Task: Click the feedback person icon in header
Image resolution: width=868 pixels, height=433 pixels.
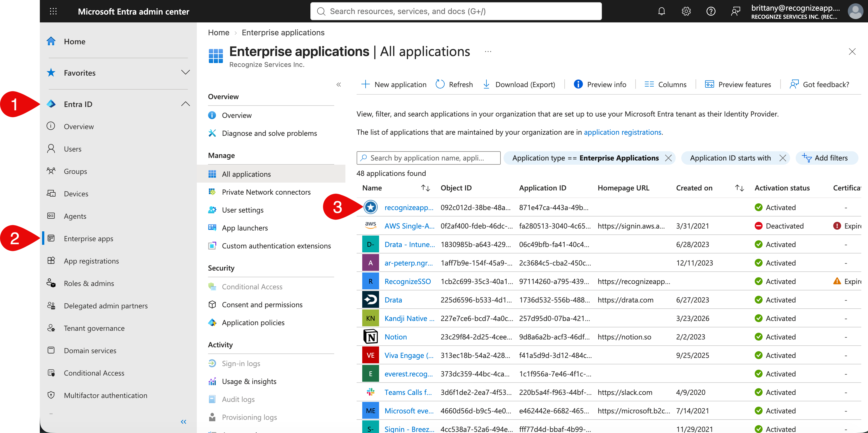Action: (x=735, y=11)
